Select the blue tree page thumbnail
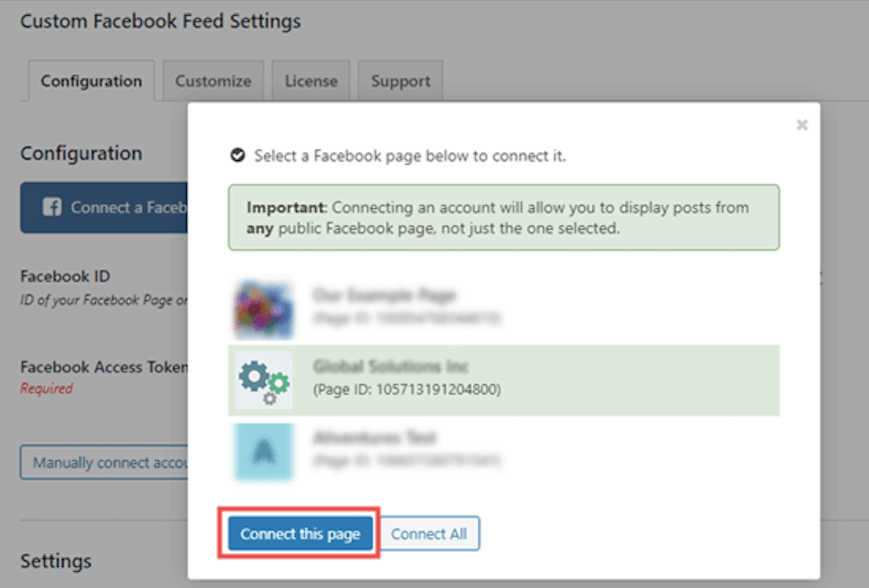Image resolution: width=869 pixels, height=588 pixels. pos(264,452)
